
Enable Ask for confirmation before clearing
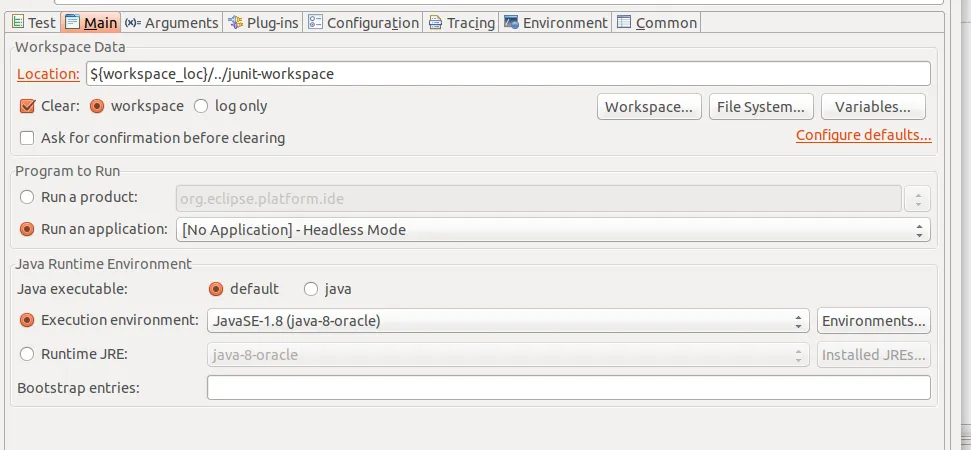tap(27, 138)
